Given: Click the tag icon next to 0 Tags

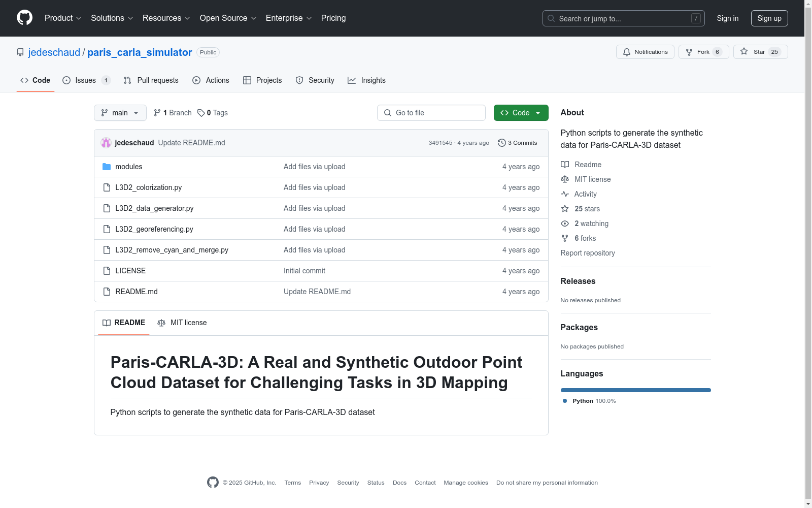Looking at the screenshot, I should pos(201,113).
